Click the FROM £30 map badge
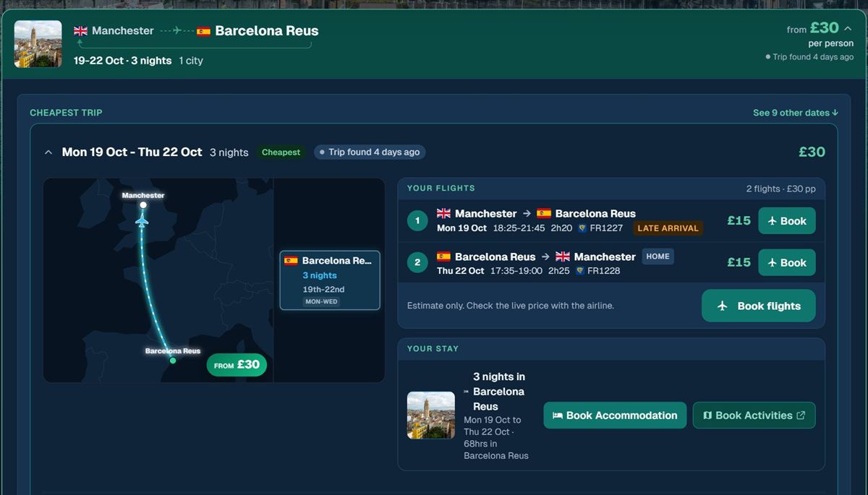Screen dimensions: 868x495 tap(237, 365)
